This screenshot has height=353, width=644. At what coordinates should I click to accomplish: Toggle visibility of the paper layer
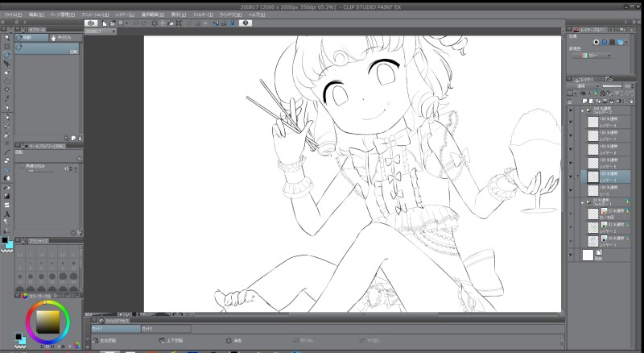(x=571, y=255)
